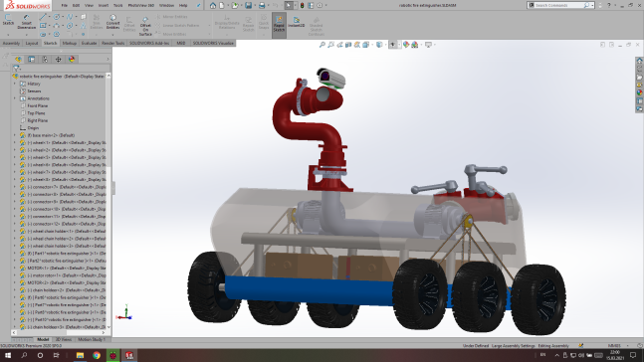Expand the base main<2> component node
644x362 pixels.
tap(15, 135)
